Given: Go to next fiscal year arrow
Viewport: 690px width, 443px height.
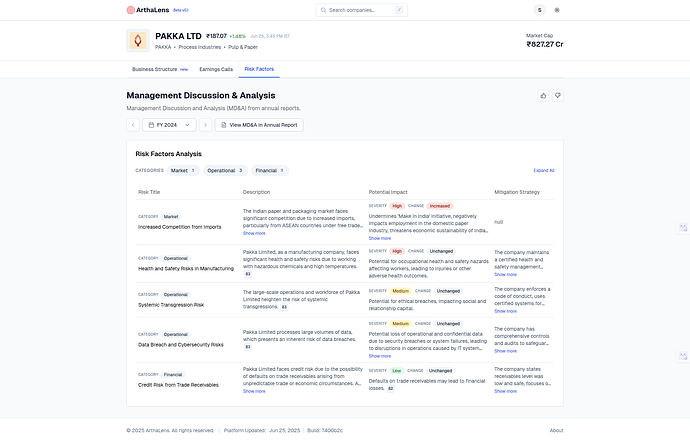Looking at the screenshot, I should coord(206,125).
